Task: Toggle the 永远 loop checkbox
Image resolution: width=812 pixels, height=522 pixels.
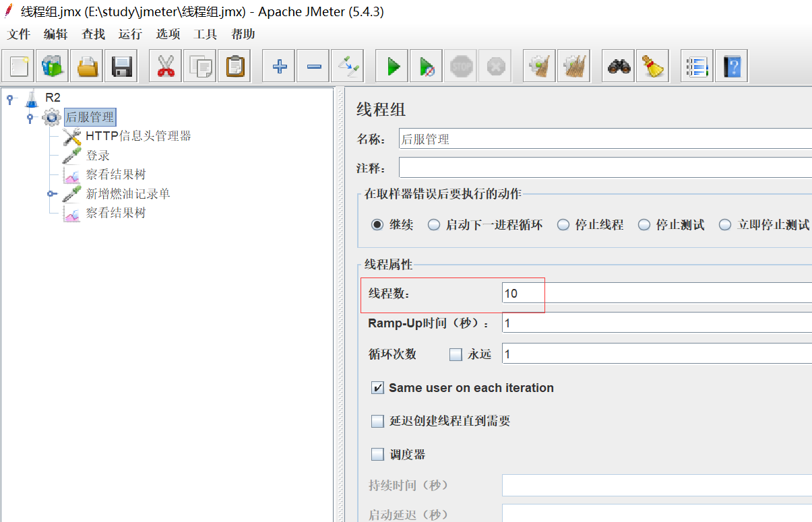Action: pyautogui.click(x=456, y=354)
